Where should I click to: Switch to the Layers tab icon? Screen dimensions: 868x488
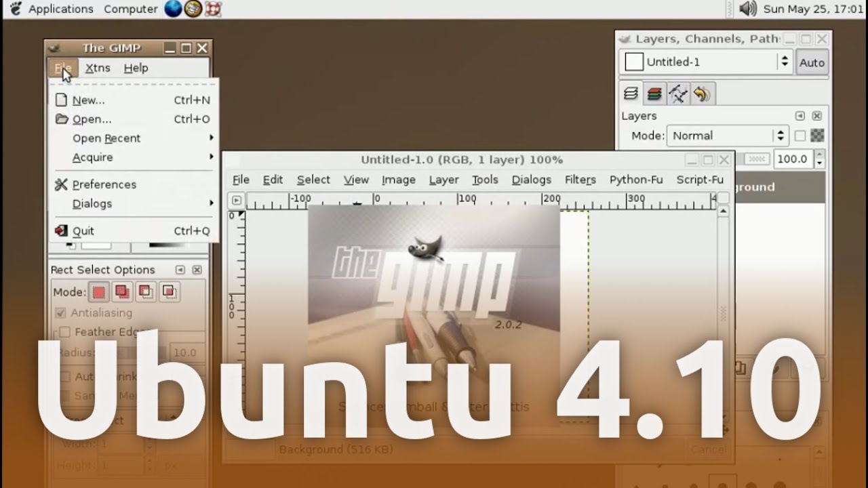(x=631, y=94)
